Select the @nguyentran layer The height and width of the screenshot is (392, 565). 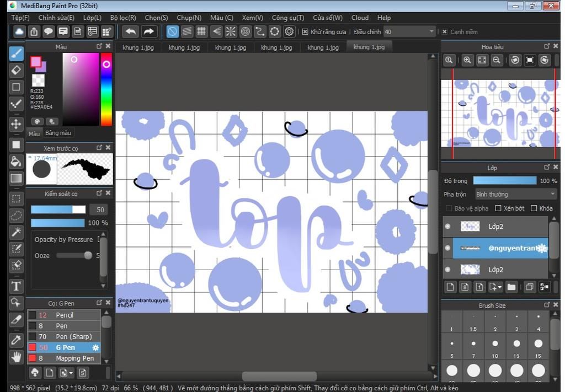(x=500, y=248)
